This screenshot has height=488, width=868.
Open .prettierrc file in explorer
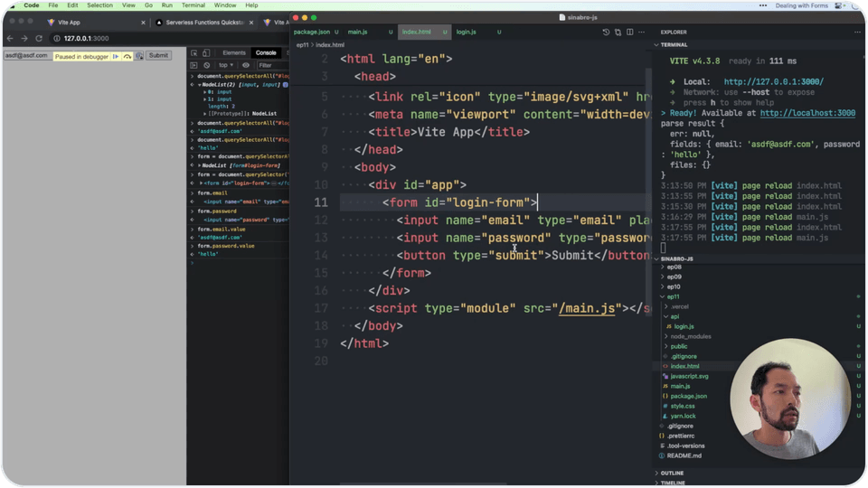pos(680,436)
